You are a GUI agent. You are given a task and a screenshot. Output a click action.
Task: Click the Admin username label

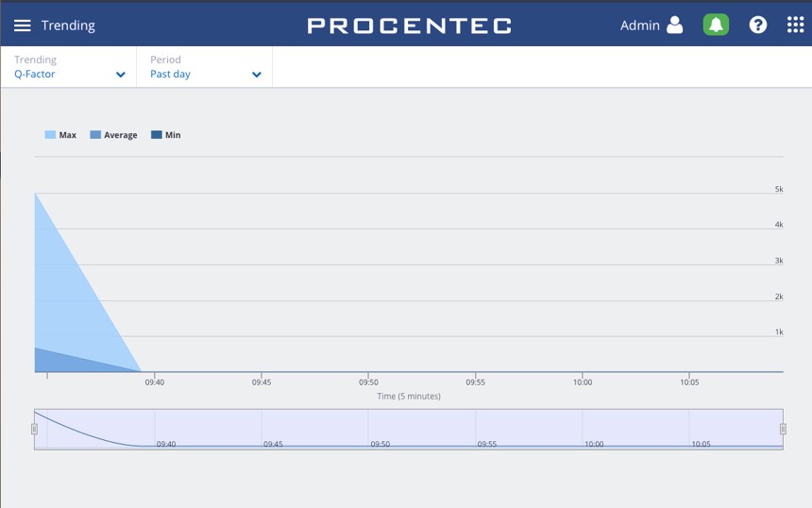coord(639,25)
